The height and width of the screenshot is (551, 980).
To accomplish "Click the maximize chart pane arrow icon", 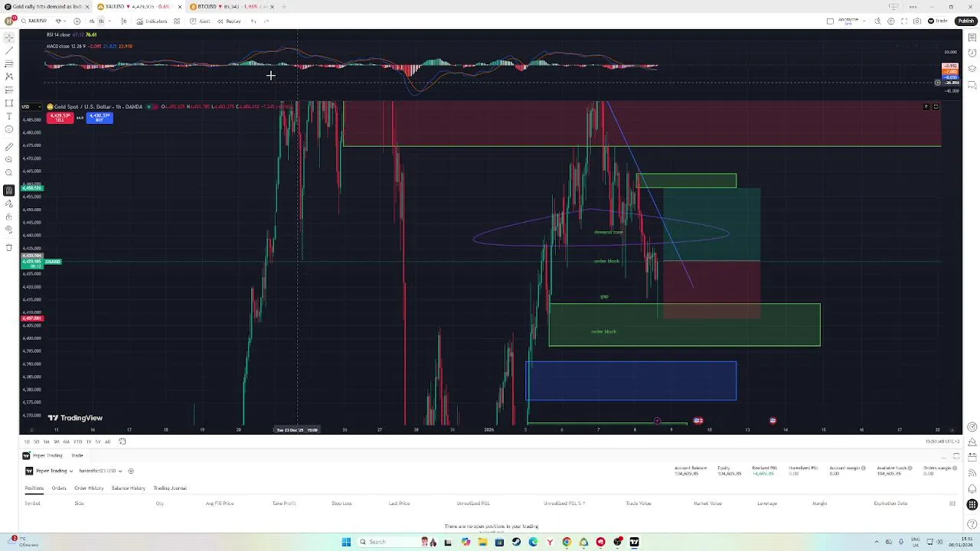I will click(936, 106).
